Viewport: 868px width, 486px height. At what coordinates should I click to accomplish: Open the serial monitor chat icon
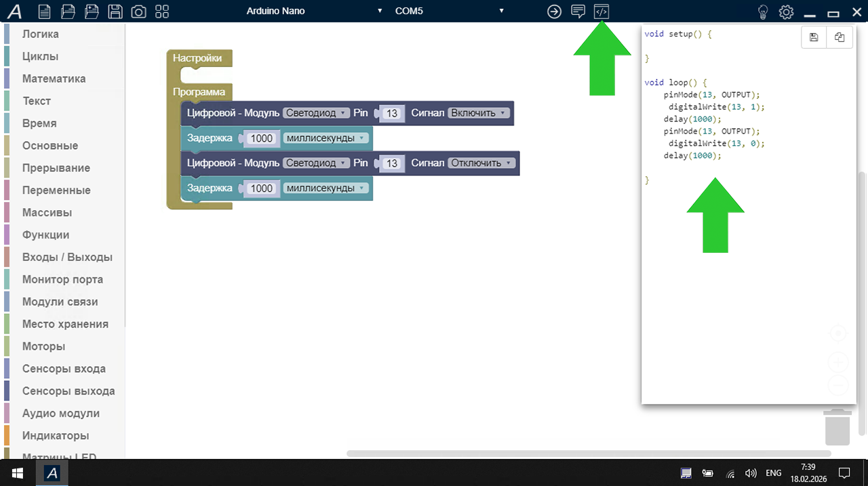point(578,11)
